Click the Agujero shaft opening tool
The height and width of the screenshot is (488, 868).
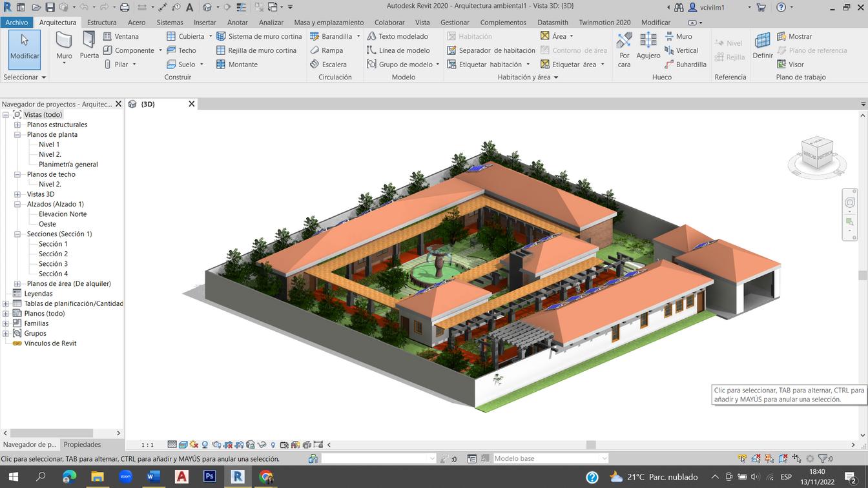coord(648,46)
